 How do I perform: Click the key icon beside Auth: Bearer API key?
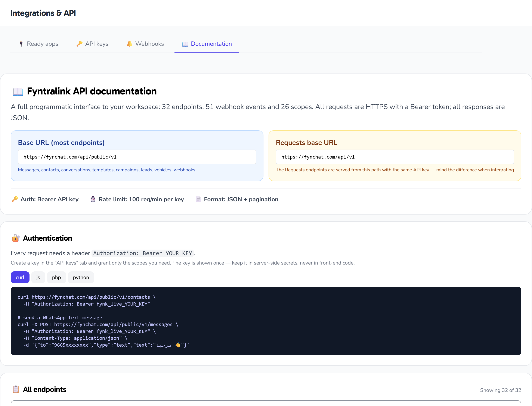(x=15, y=199)
